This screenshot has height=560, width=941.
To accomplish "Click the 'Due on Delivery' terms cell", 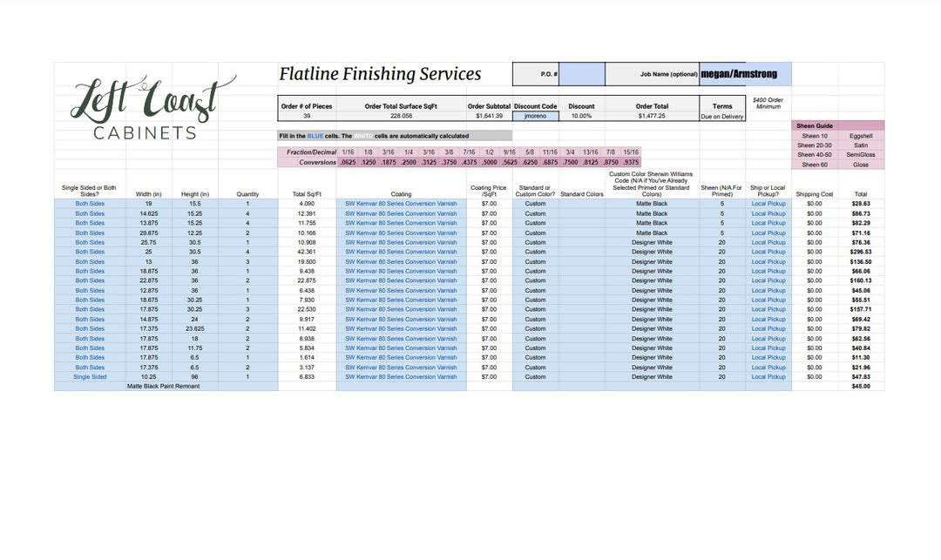I will [722, 117].
